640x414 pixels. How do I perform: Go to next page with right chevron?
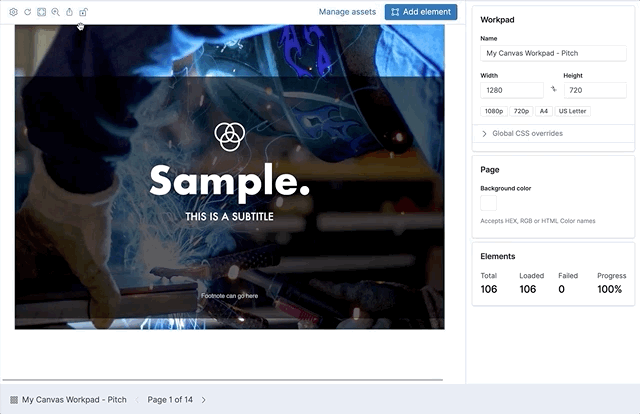[204, 399]
